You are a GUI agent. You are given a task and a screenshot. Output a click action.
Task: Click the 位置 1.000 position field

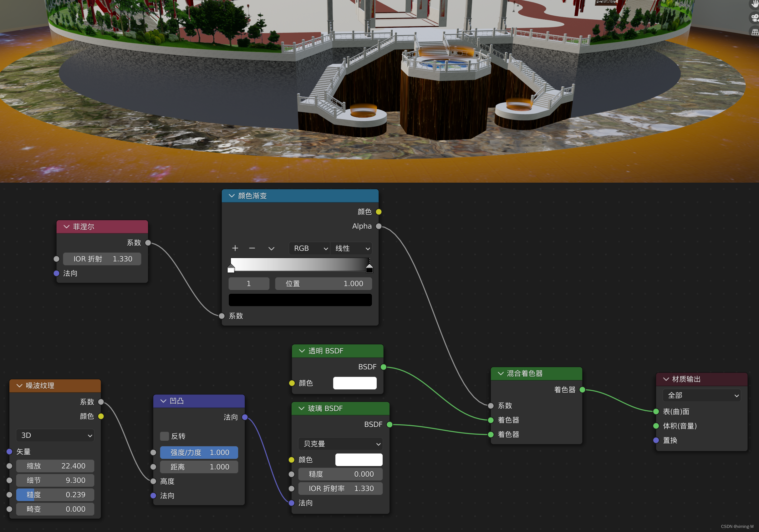323,283
